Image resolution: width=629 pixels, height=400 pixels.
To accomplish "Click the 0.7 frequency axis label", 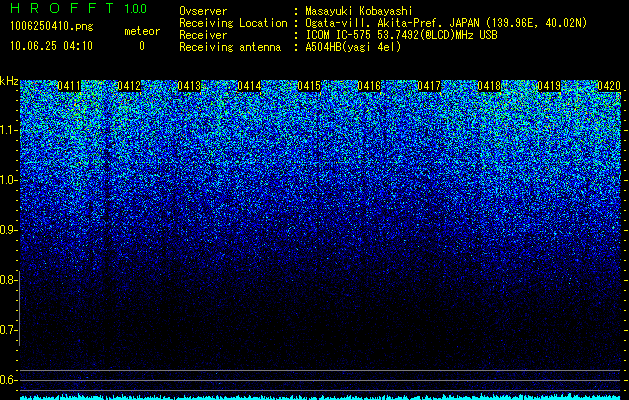I will tap(7, 330).
